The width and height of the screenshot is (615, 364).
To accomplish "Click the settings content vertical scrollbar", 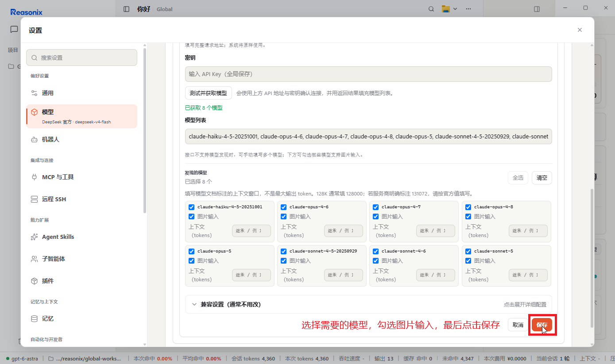I will (x=592, y=259).
